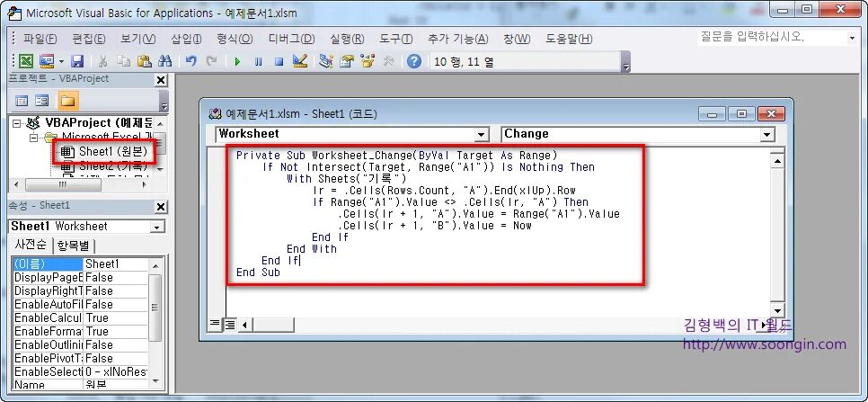Open the Object Browser icon
868x402 pixels.
click(367, 61)
